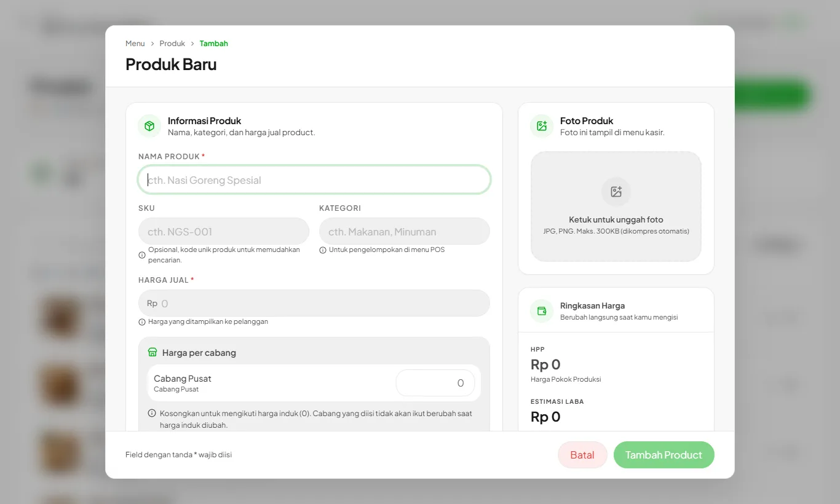Click the info icon under Harga Jual

(142, 322)
